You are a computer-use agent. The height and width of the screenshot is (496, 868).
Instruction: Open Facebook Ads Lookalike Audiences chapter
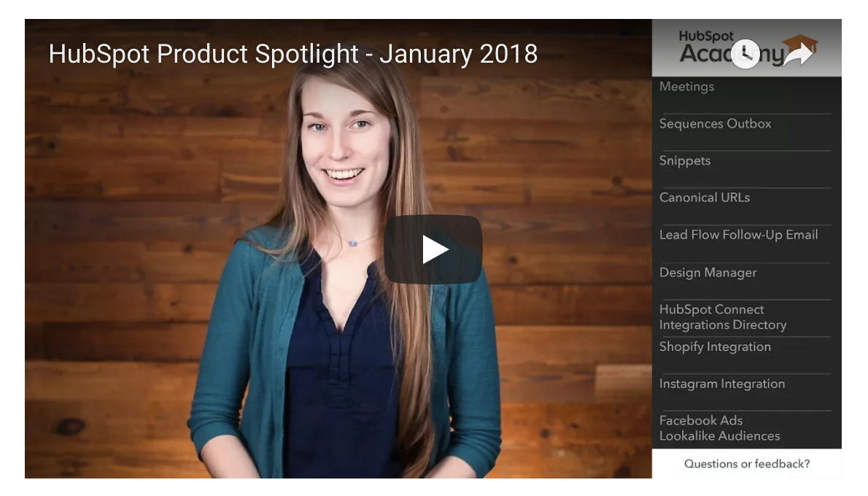pos(719,428)
